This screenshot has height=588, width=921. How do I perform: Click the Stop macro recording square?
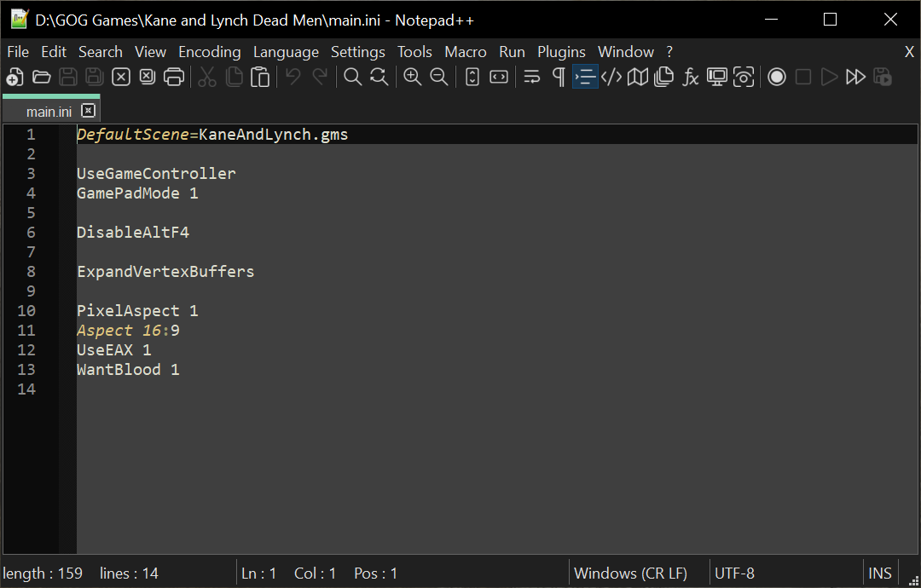tap(803, 77)
